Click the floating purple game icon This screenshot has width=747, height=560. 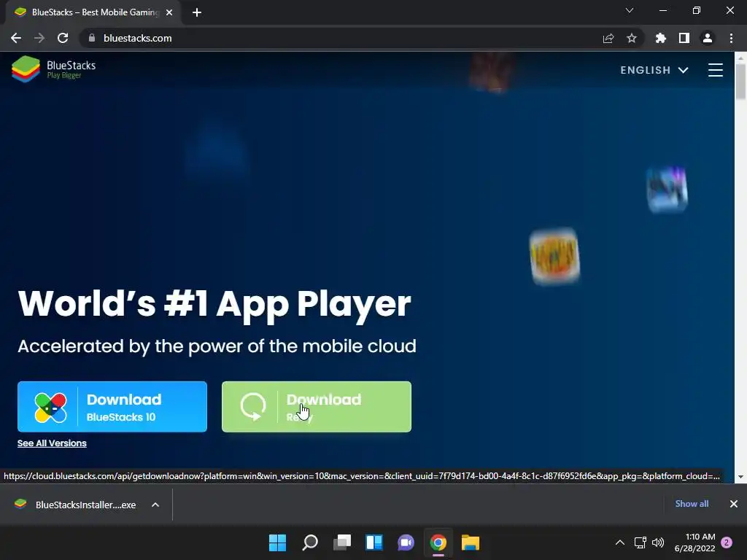click(x=667, y=189)
